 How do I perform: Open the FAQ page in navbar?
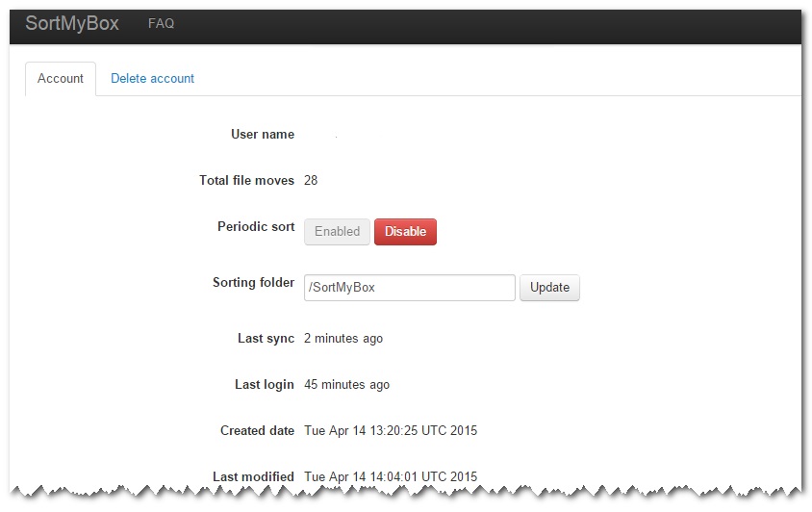(x=161, y=23)
